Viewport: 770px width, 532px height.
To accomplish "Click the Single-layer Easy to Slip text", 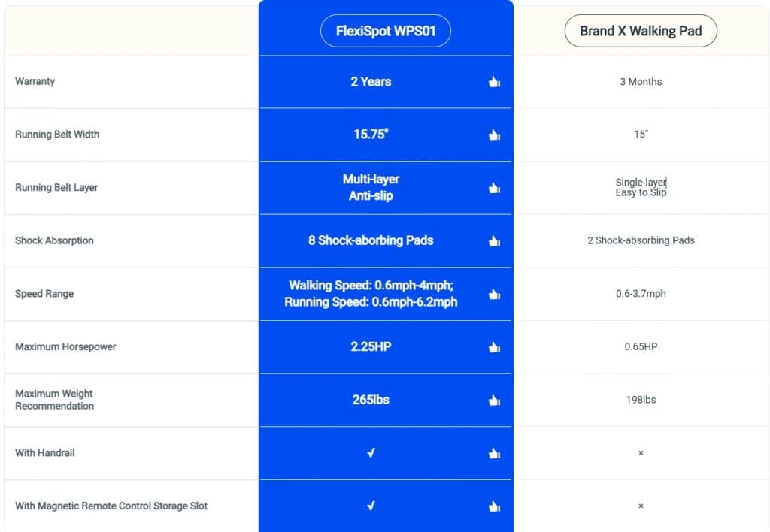I will coord(641,187).
